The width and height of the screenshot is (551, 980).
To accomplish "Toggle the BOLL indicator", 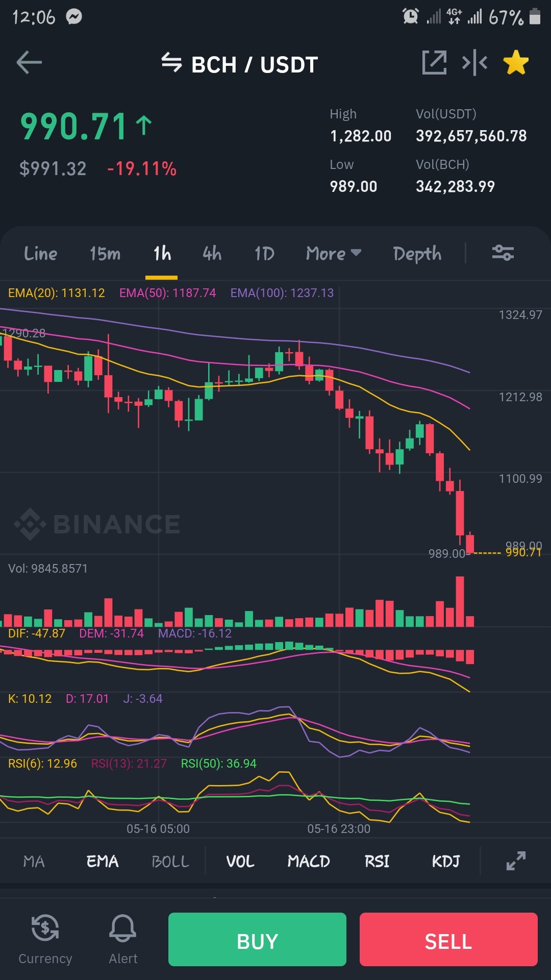I will tap(170, 862).
